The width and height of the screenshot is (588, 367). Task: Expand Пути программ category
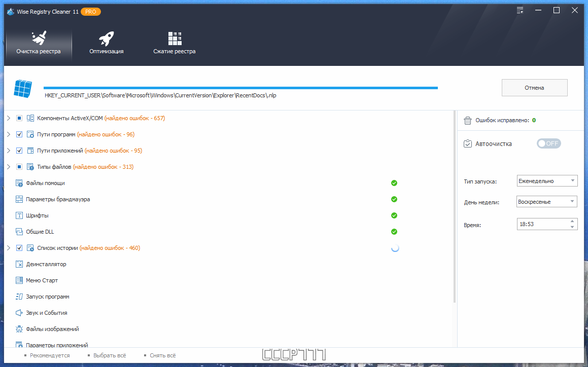point(9,134)
